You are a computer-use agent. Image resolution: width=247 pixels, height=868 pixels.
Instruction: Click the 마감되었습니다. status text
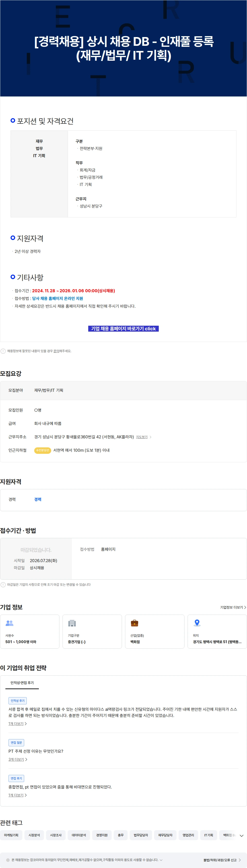pyautogui.click(x=36, y=550)
